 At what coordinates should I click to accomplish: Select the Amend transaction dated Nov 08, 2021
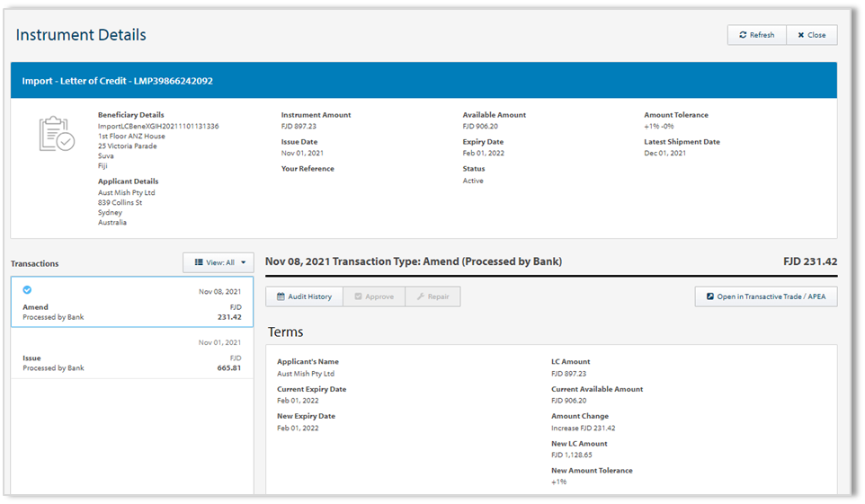pyautogui.click(x=132, y=304)
